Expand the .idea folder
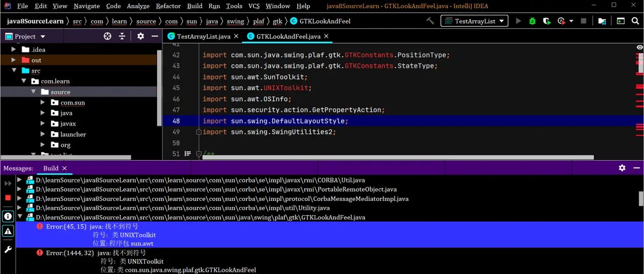The width and height of the screenshot is (644, 274). click(14, 49)
